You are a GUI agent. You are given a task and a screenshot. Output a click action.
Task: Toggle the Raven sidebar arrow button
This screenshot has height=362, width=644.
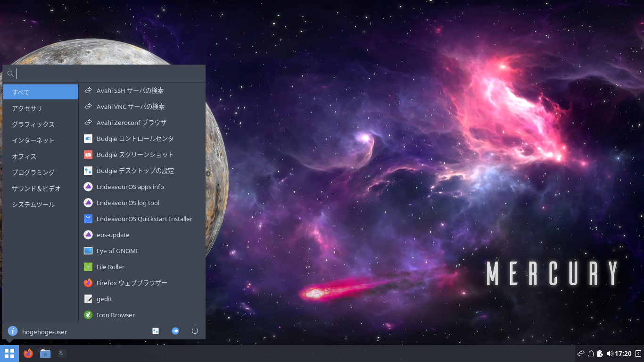638,354
